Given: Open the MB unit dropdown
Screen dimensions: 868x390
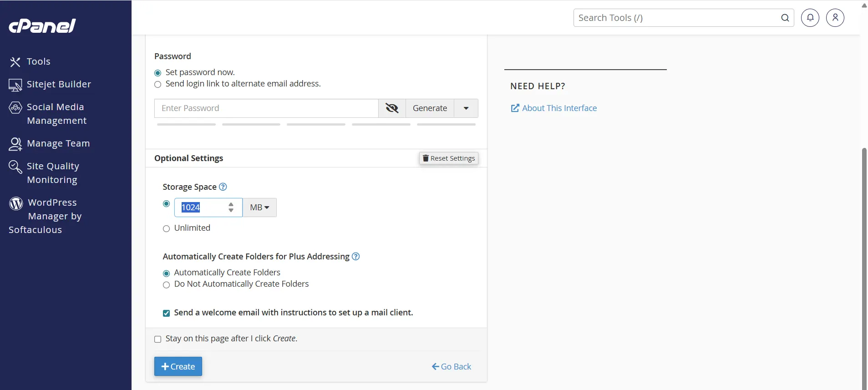Looking at the screenshot, I should point(259,208).
